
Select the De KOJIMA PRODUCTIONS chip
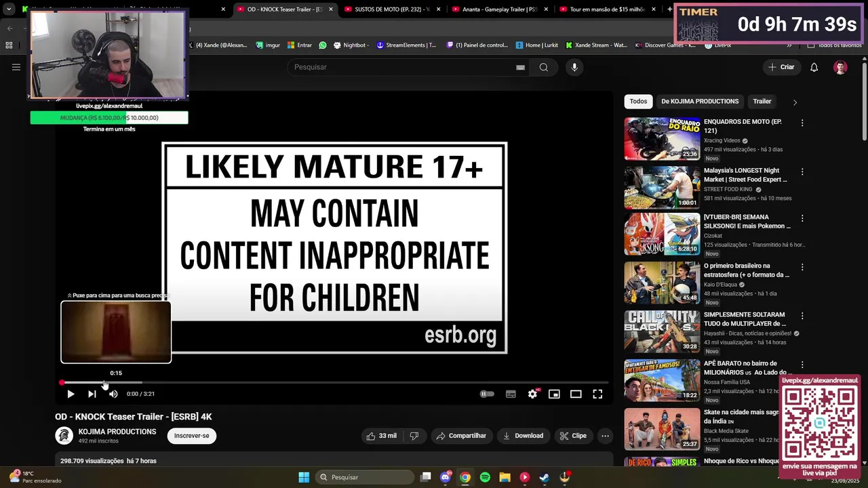(700, 101)
